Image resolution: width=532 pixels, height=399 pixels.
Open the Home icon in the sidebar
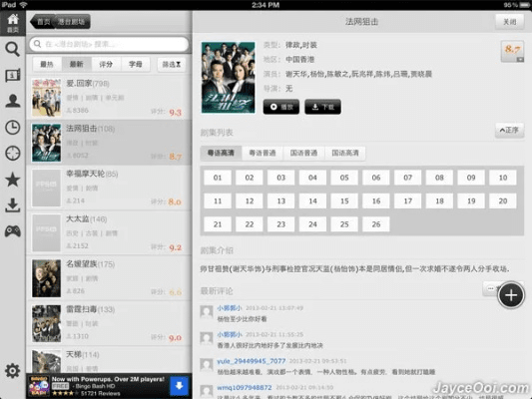[13, 22]
